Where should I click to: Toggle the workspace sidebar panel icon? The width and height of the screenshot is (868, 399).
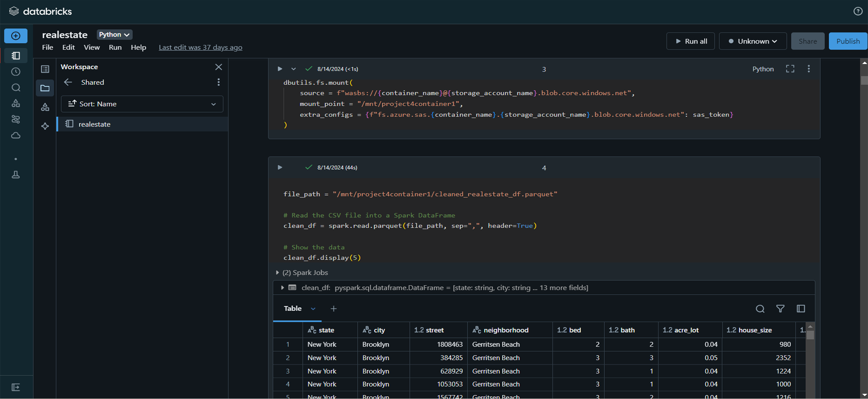pyautogui.click(x=16, y=56)
